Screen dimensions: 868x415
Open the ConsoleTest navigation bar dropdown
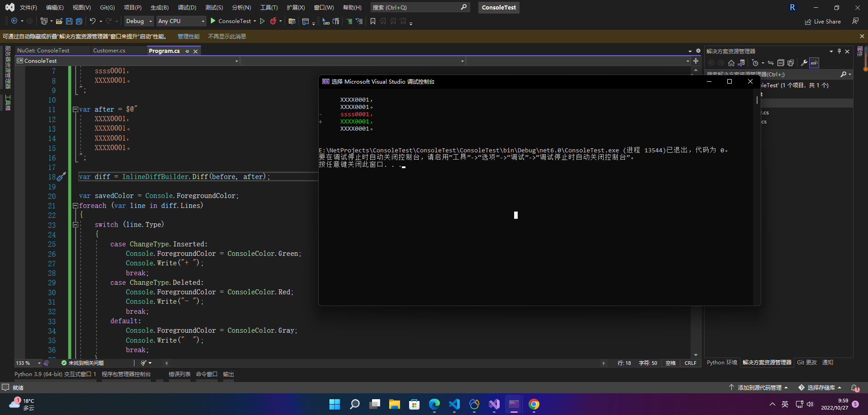tap(128, 61)
